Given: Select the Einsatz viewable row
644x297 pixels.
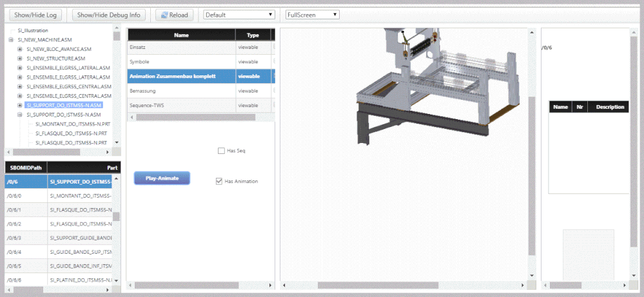Looking at the screenshot, I should point(201,47).
